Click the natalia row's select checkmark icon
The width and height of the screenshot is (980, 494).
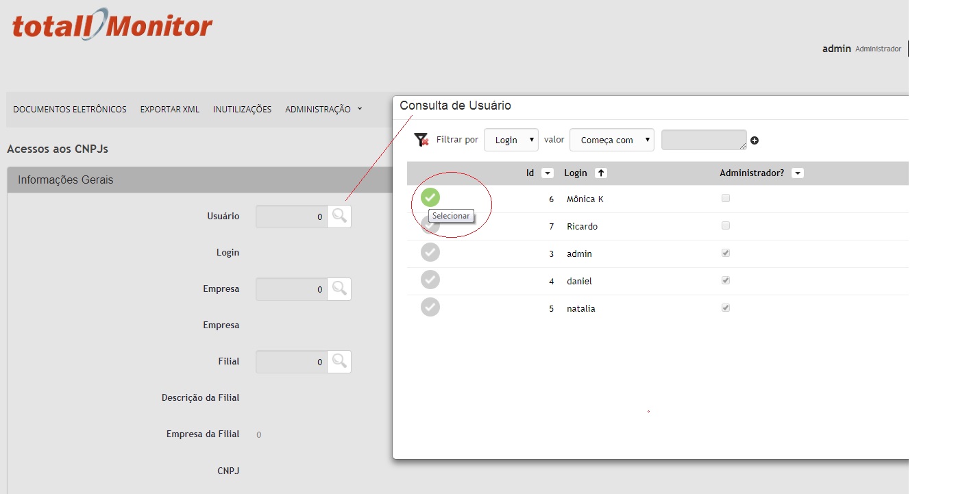(x=430, y=307)
